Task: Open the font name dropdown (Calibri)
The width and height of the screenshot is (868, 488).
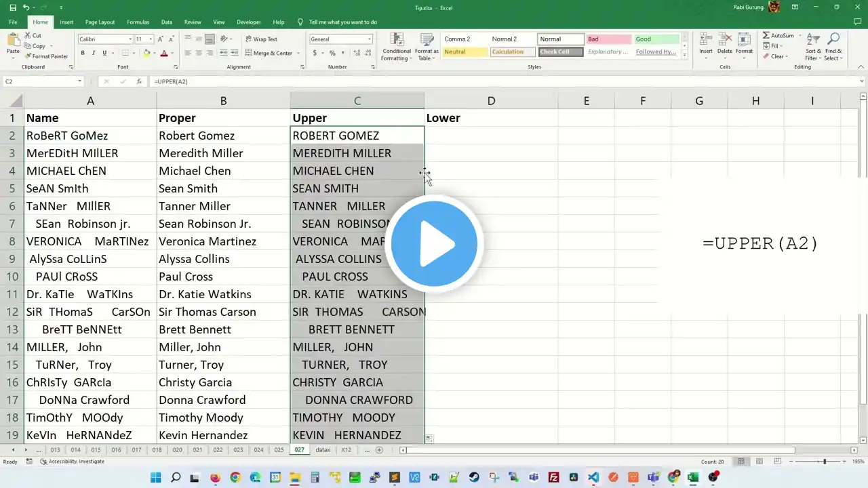Action: (x=129, y=39)
